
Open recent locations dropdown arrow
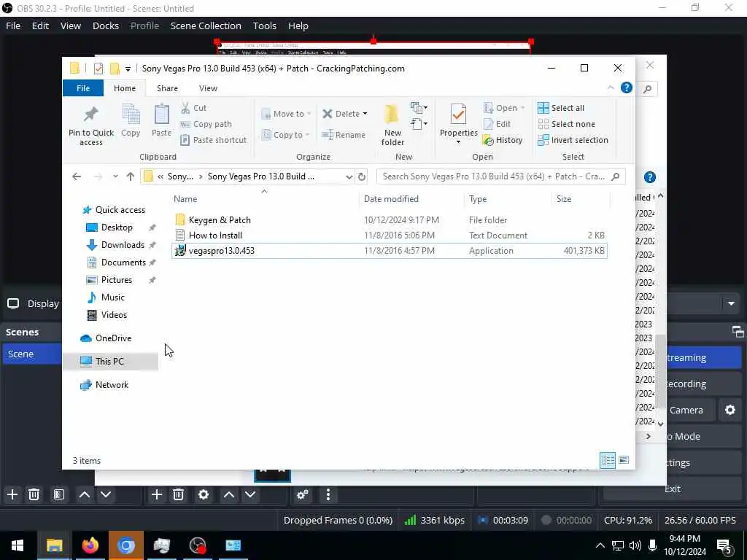coord(115,176)
